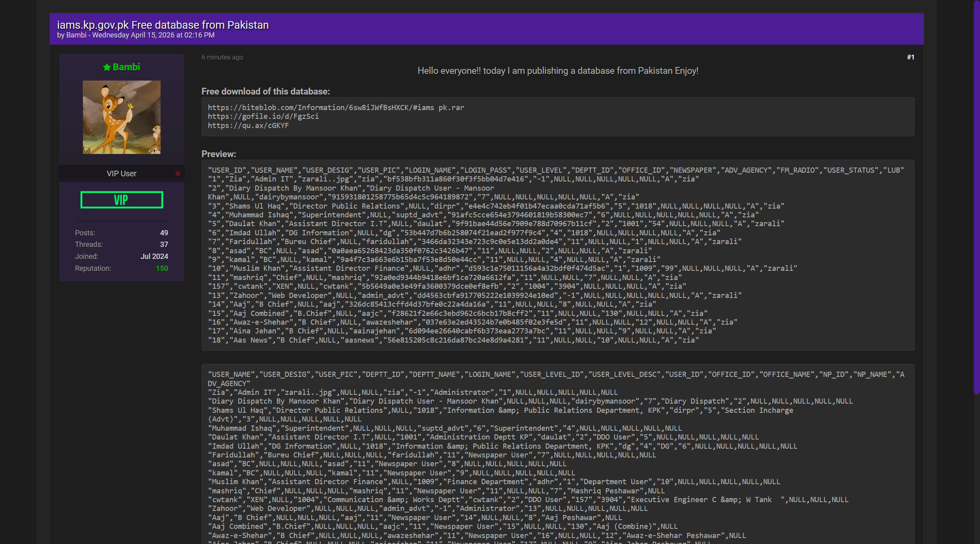The image size is (980, 544).
Task: Click the green VIP badge
Action: (122, 200)
